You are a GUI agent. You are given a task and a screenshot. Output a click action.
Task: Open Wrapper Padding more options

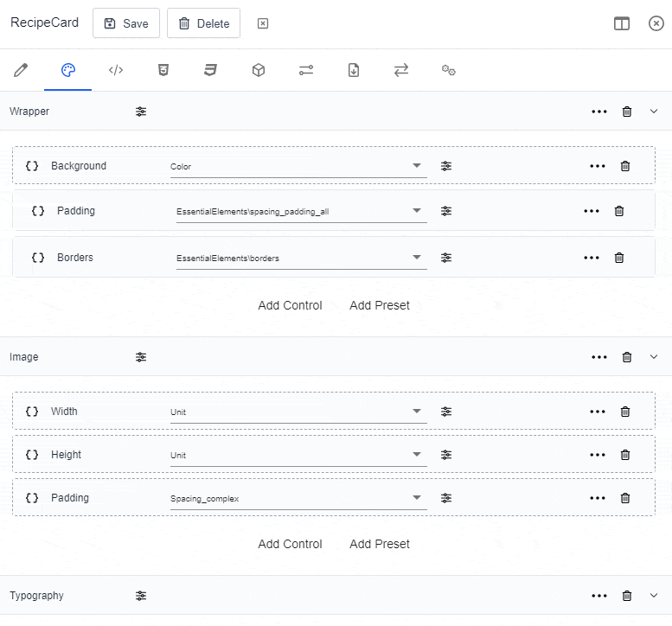[592, 211]
